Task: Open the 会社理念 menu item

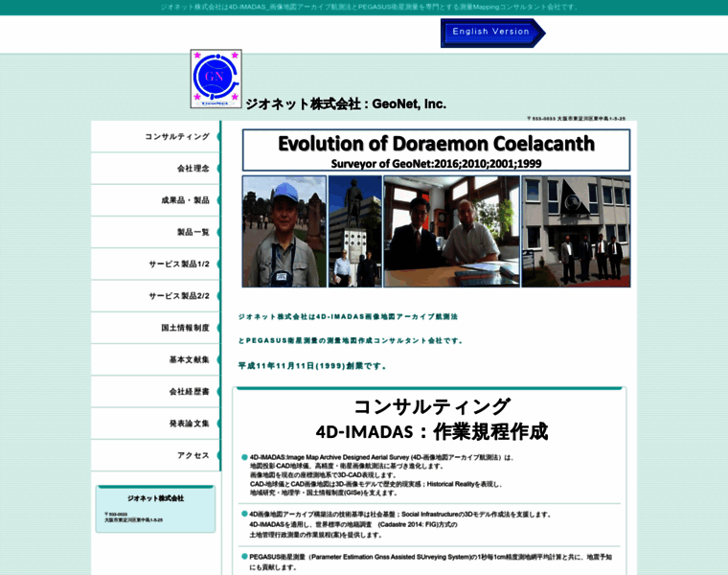Action: tap(155, 168)
